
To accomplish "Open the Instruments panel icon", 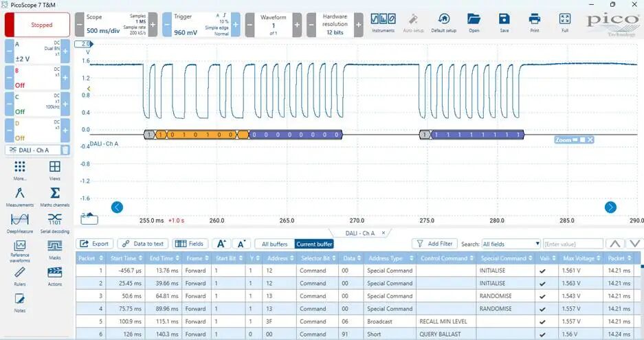I will [383, 23].
